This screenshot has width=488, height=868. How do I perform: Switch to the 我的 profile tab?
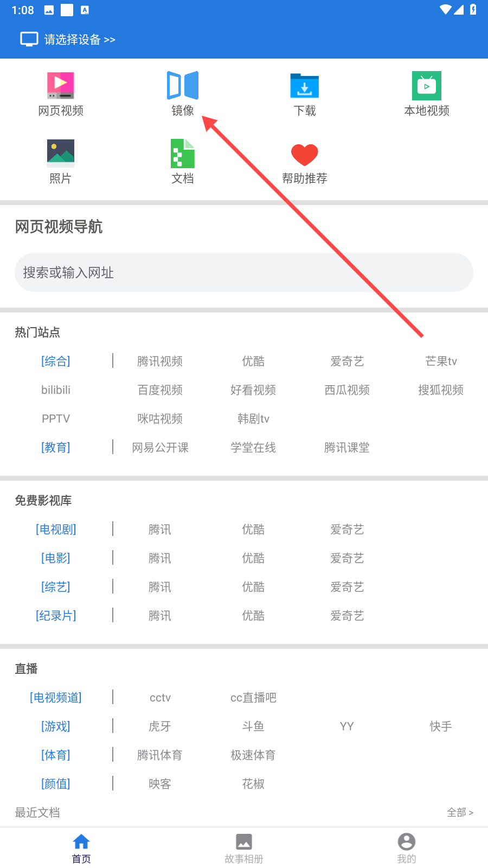tap(407, 848)
